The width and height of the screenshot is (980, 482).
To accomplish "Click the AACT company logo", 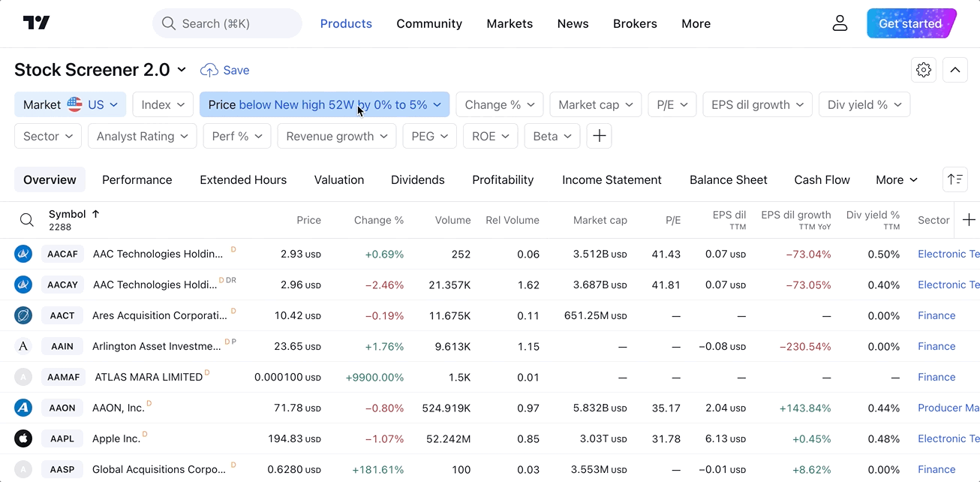I will [x=23, y=315].
